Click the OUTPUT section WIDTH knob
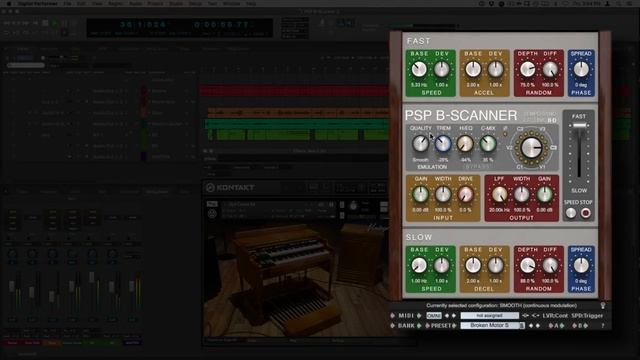Viewport: 640px width, 360px height. [x=522, y=195]
